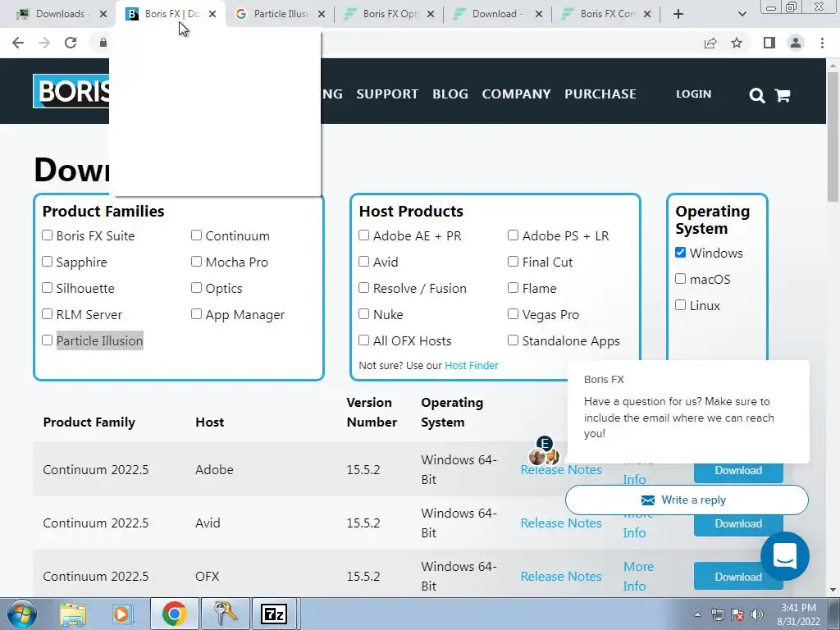This screenshot has width=840, height=630.
Task: Check the Mocha Pro checkbox
Action: (x=197, y=262)
